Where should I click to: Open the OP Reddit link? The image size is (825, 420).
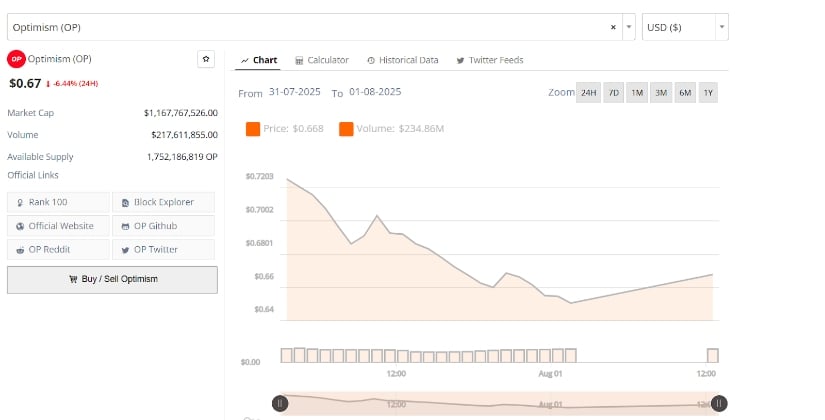pos(58,249)
